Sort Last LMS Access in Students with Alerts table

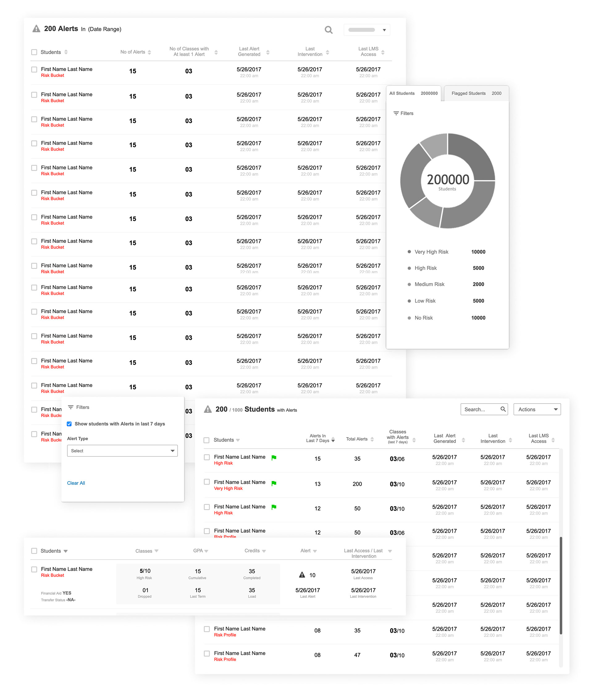pyautogui.click(x=553, y=440)
